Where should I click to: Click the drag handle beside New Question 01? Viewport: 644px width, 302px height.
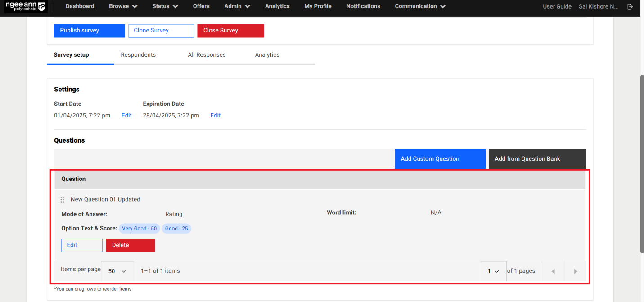point(63,200)
